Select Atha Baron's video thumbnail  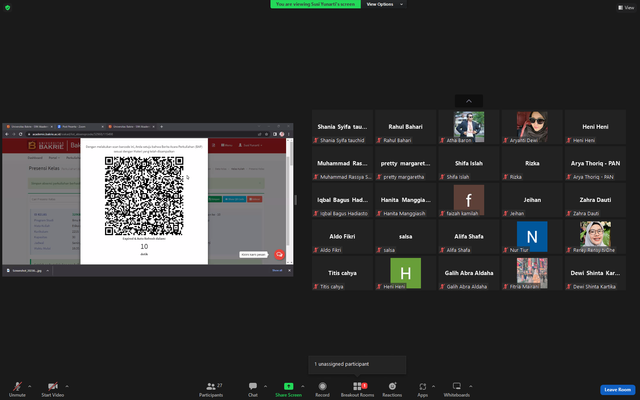coord(469,127)
